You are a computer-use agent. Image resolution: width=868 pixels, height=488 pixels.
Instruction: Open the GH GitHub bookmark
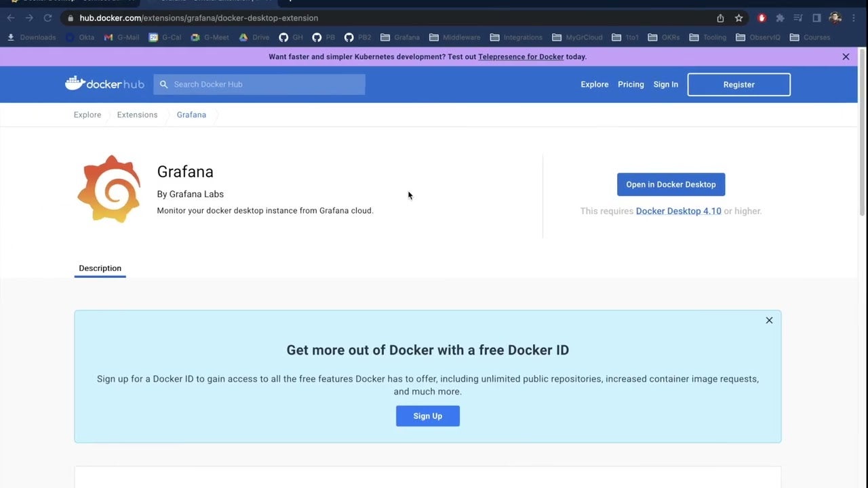291,37
